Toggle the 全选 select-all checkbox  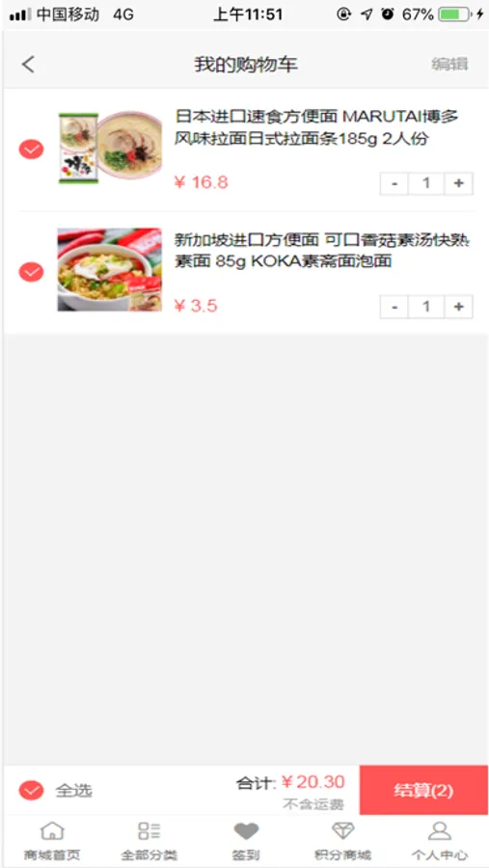tap(31, 791)
